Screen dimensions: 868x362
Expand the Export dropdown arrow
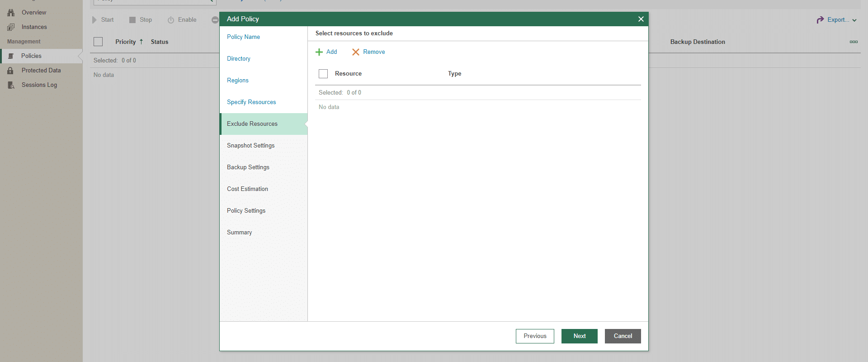point(854,20)
